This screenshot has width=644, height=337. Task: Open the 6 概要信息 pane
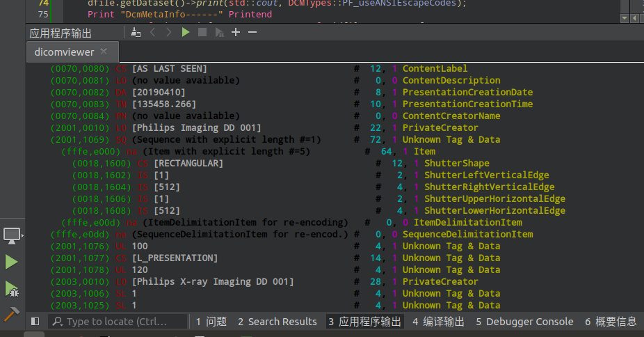[611, 322]
